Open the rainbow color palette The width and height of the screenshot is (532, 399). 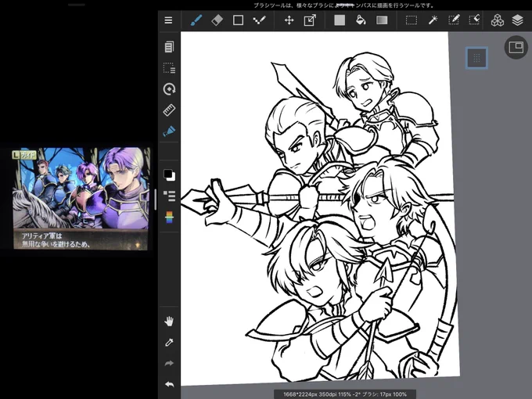pos(169,217)
